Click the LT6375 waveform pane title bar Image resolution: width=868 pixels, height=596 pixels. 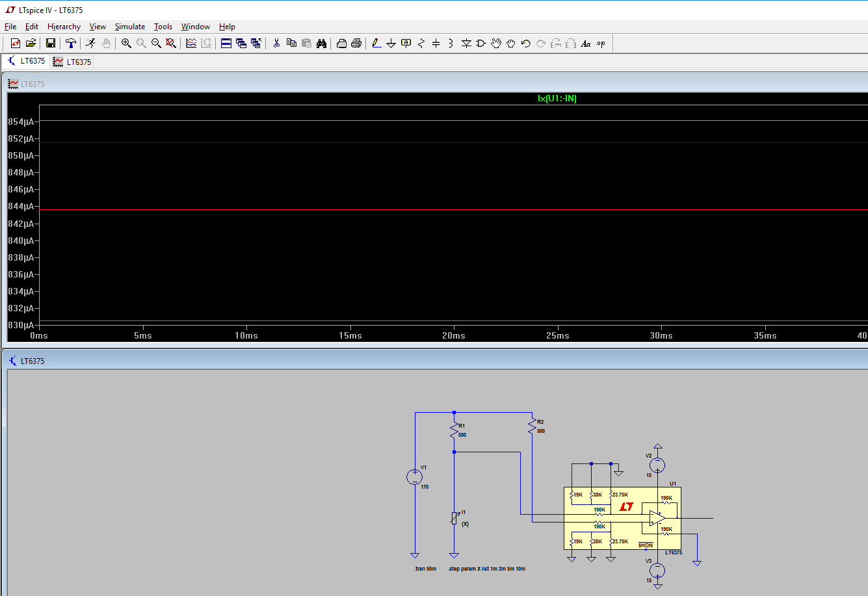435,84
